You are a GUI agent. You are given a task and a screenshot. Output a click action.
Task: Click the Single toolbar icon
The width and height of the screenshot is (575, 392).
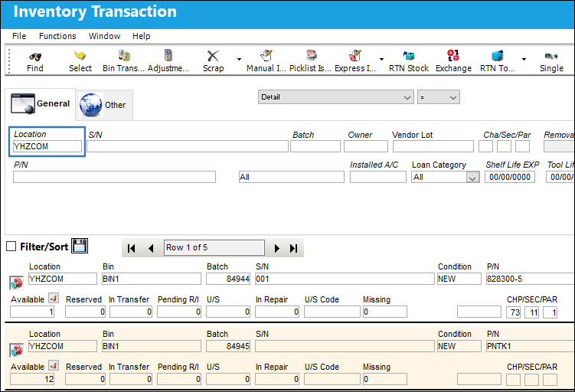point(551,56)
